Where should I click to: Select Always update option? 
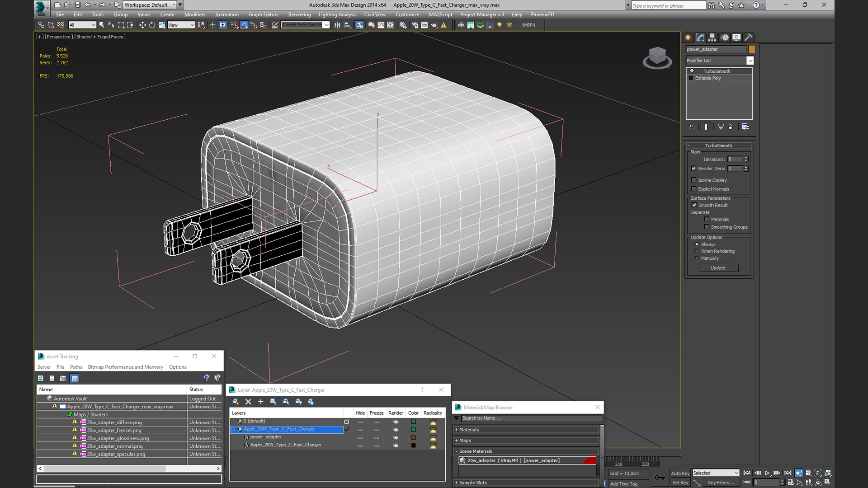[x=697, y=244]
